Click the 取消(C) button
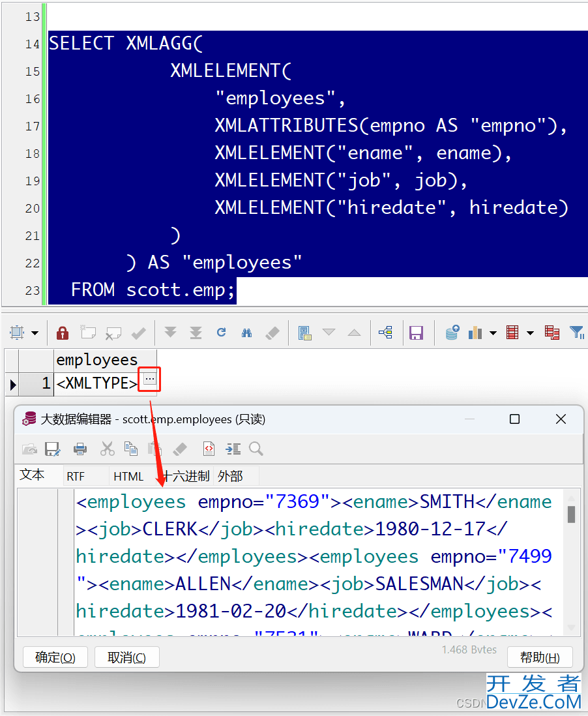This screenshot has height=716, width=588. 127,657
